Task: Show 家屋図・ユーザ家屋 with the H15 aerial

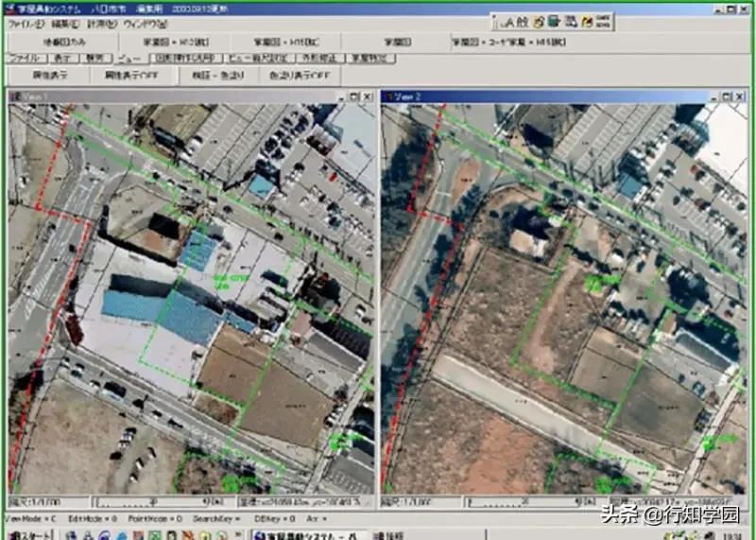Action: [508, 42]
